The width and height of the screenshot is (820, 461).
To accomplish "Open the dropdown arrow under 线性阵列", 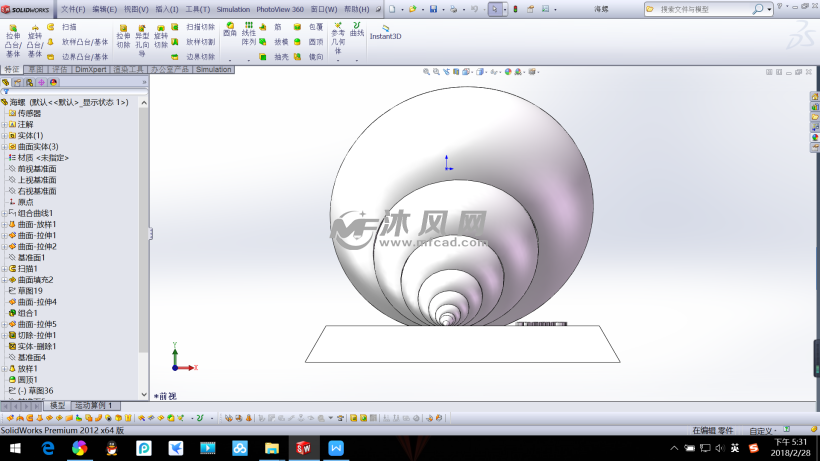I will tap(248, 60).
